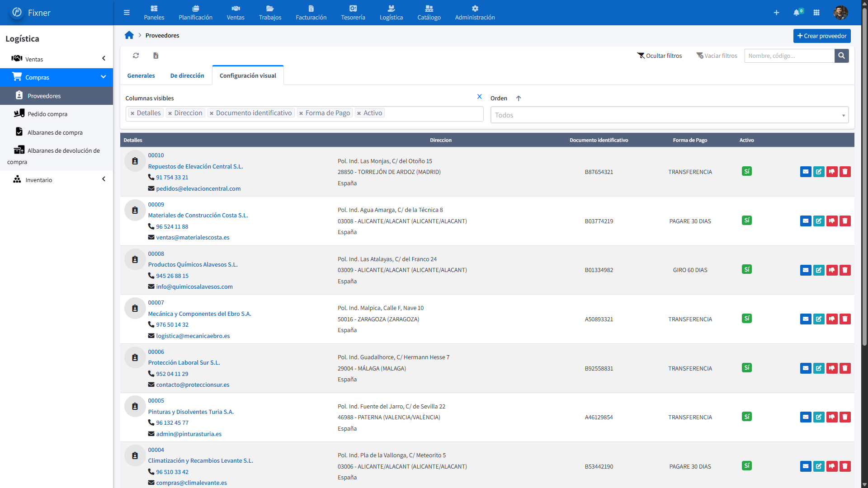The height and width of the screenshot is (488, 868).
Task: Remove the Forma de Pago column tag
Action: (x=301, y=113)
